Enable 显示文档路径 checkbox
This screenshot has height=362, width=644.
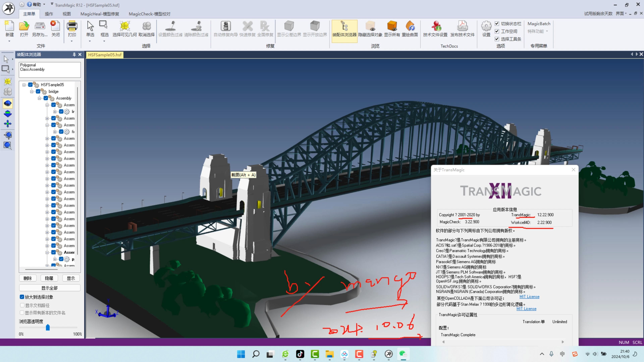22,305
